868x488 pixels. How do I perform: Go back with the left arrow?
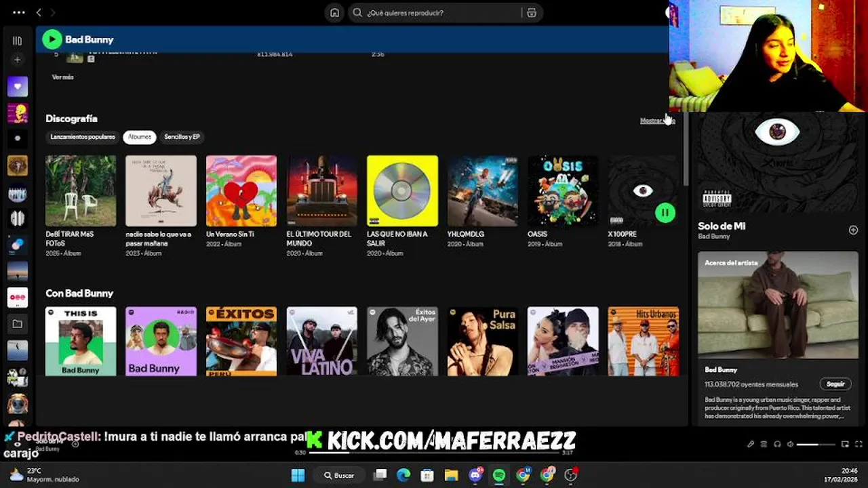(x=39, y=12)
